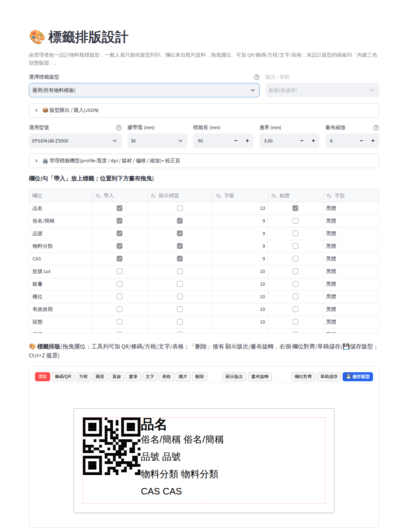Select the CAS CAS text on canvas

click(161, 491)
